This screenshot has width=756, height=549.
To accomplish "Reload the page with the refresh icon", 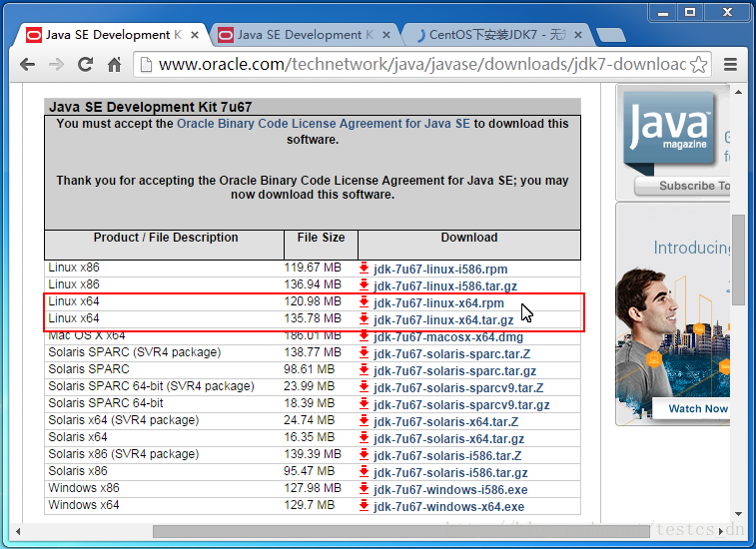I will click(85, 64).
